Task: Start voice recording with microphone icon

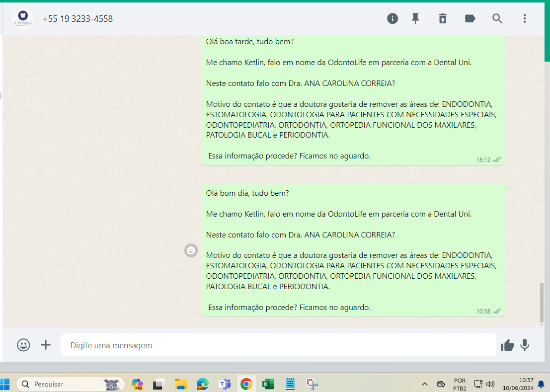Action: pos(524,345)
